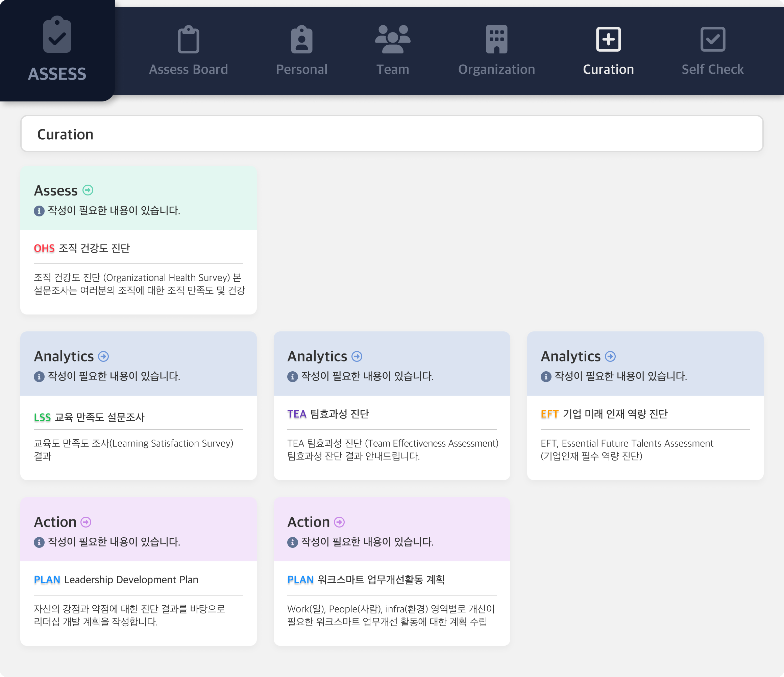This screenshot has height=677, width=784.
Task: Click the green arrow next to Assess
Action: coord(88,190)
